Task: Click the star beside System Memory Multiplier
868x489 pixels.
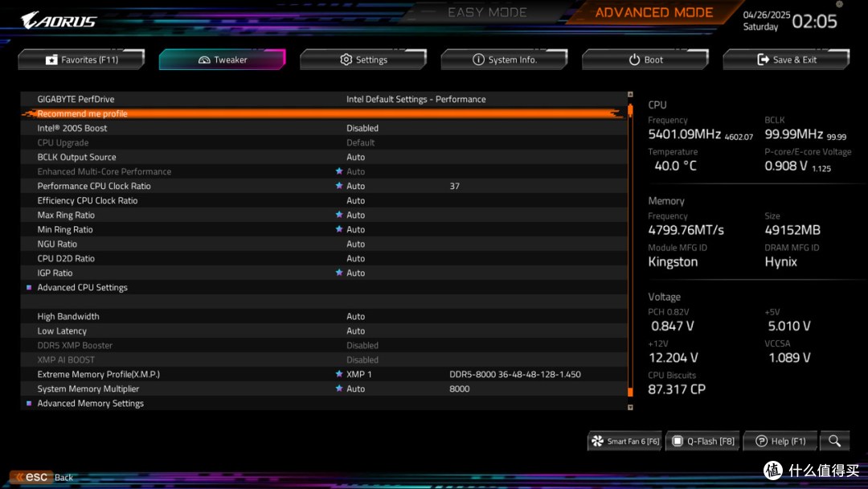Action: pos(339,388)
